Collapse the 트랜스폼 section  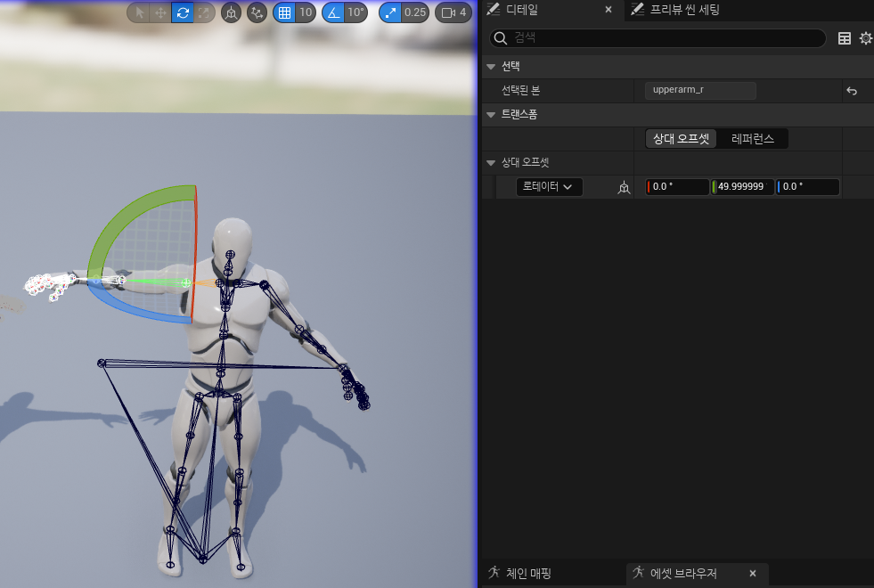[491, 115]
